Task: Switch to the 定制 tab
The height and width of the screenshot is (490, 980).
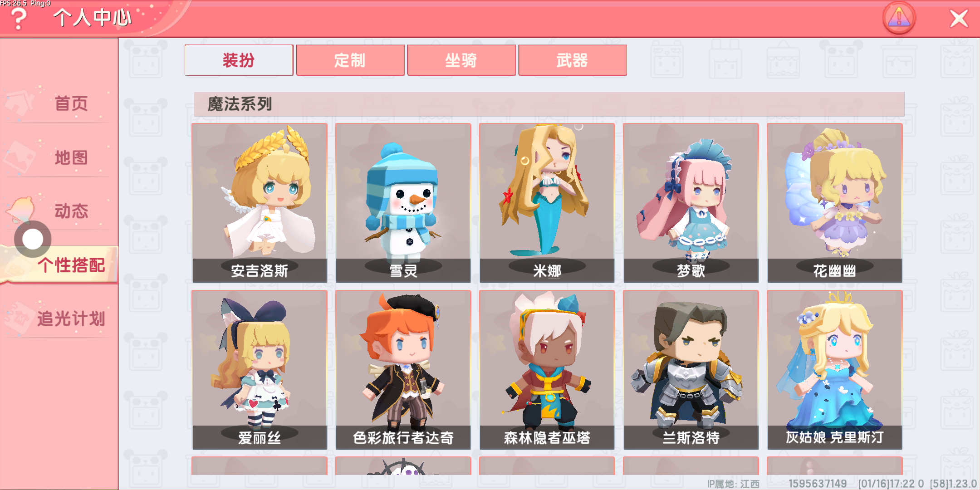Action: (x=350, y=60)
